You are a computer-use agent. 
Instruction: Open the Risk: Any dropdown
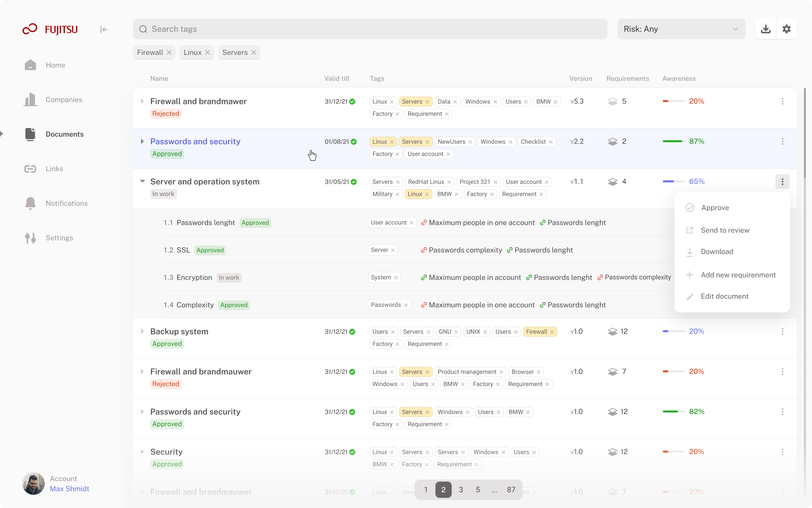pos(681,29)
